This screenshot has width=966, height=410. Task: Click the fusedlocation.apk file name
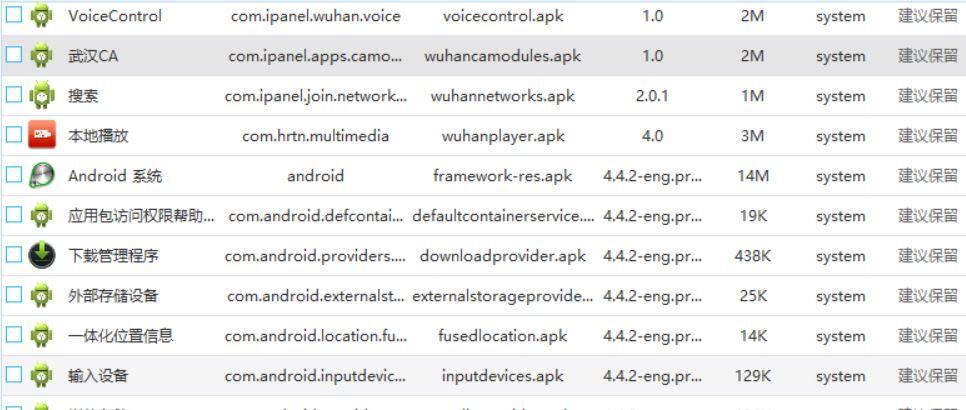[503, 336]
